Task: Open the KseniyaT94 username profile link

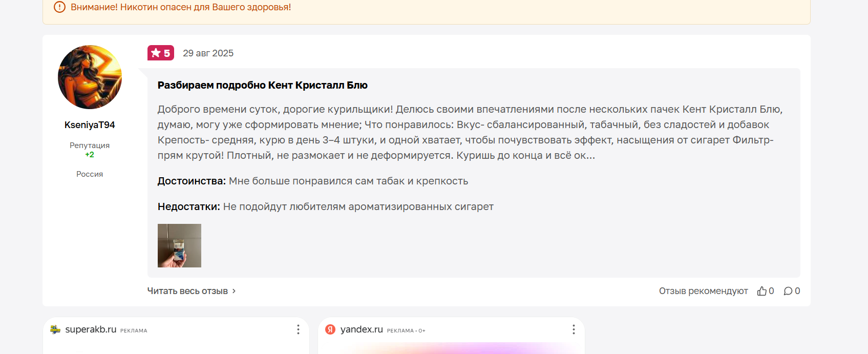Action: (x=90, y=125)
